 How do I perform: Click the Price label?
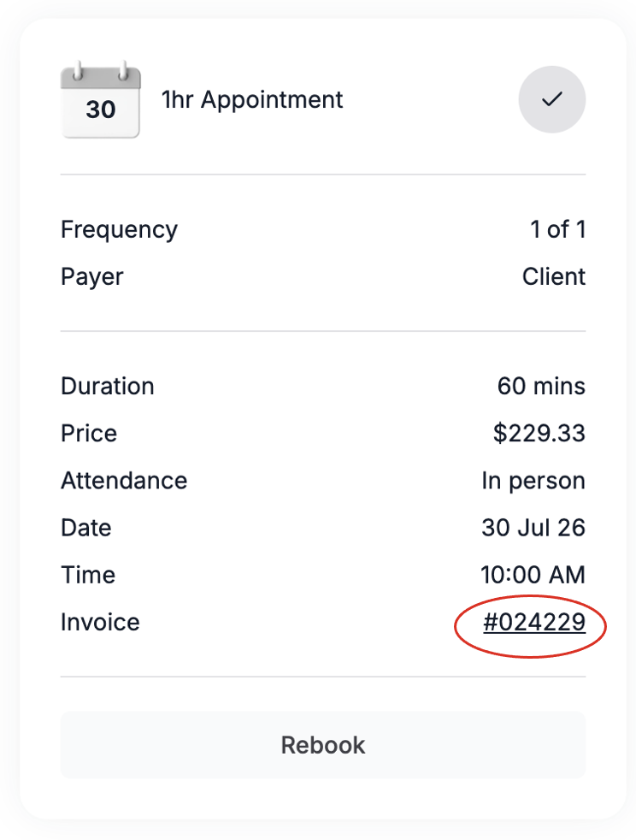click(x=89, y=434)
